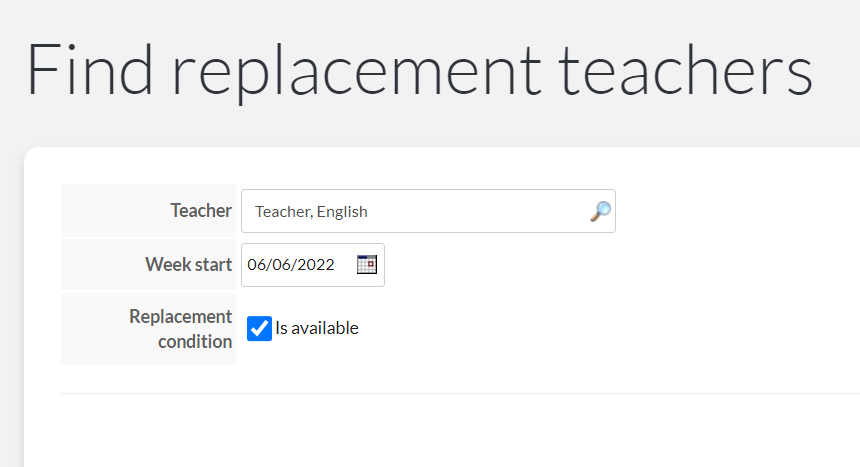
Task: Click the word "teachers" in the page title
Action: tap(685, 71)
